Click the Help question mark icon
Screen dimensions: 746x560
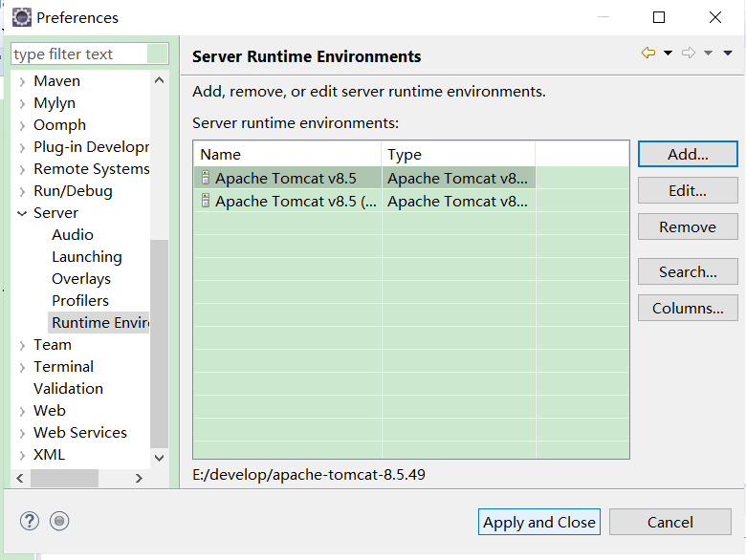click(x=30, y=521)
